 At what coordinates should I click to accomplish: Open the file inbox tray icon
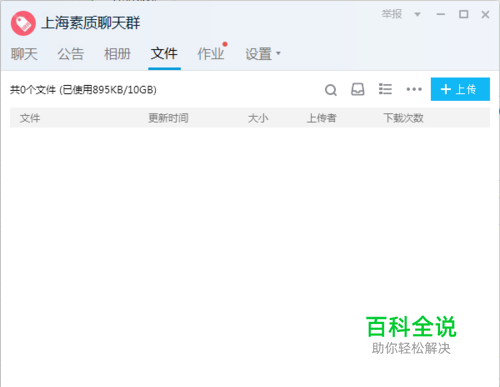pyautogui.click(x=358, y=89)
